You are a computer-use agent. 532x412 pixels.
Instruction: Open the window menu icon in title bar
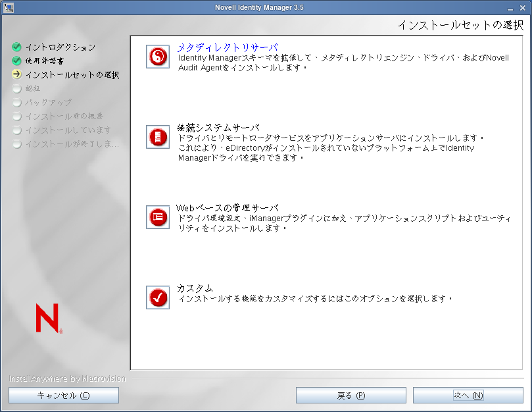(x=9, y=7)
